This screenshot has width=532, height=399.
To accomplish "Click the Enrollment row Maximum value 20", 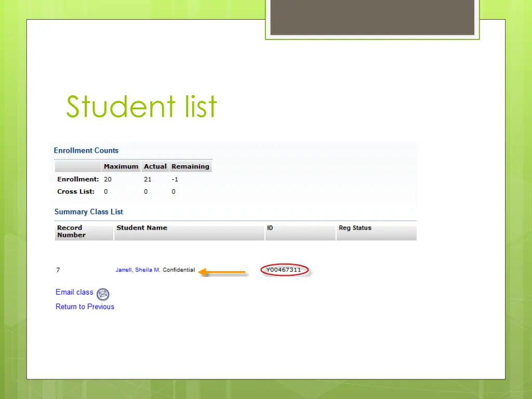I will coord(108,179).
